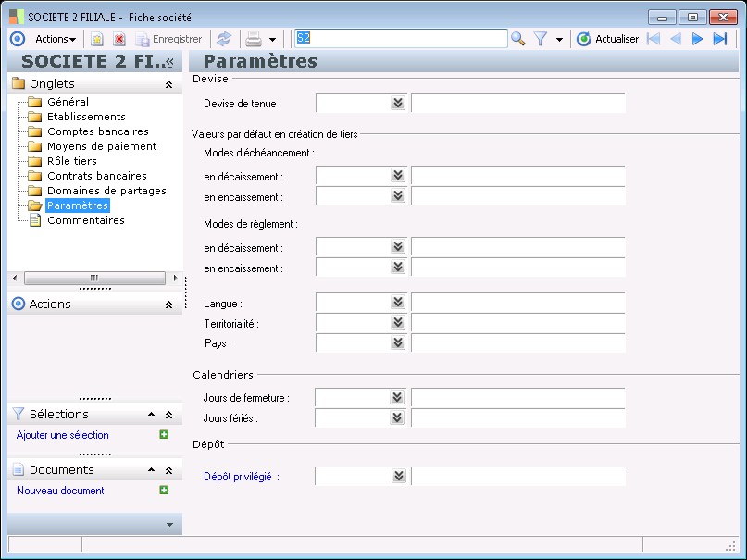
Task: Open the print options dropdown arrow
Action: (x=272, y=40)
